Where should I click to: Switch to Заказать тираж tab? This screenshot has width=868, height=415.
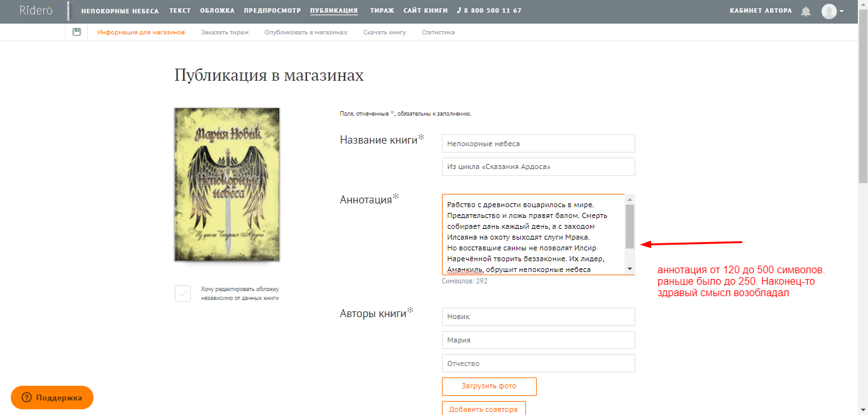click(224, 32)
